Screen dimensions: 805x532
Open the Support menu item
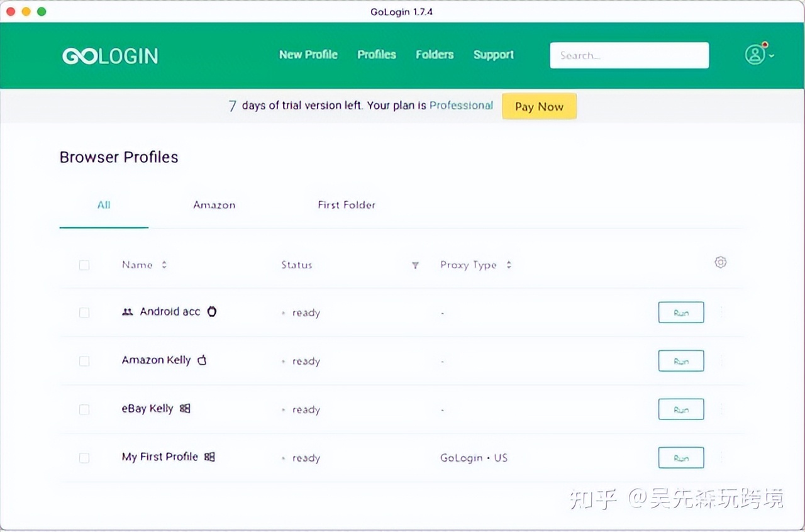[x=494, y=55]
